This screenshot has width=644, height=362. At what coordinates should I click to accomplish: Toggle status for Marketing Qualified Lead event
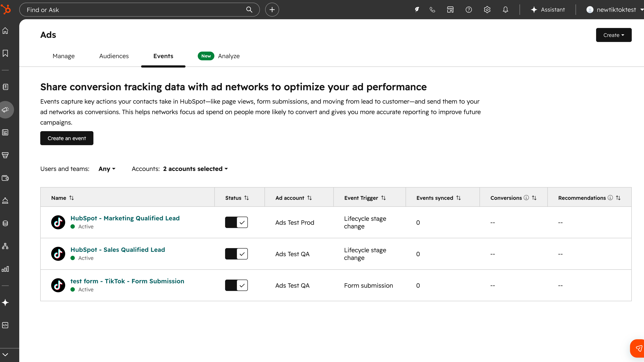click(x=236, y=222)
